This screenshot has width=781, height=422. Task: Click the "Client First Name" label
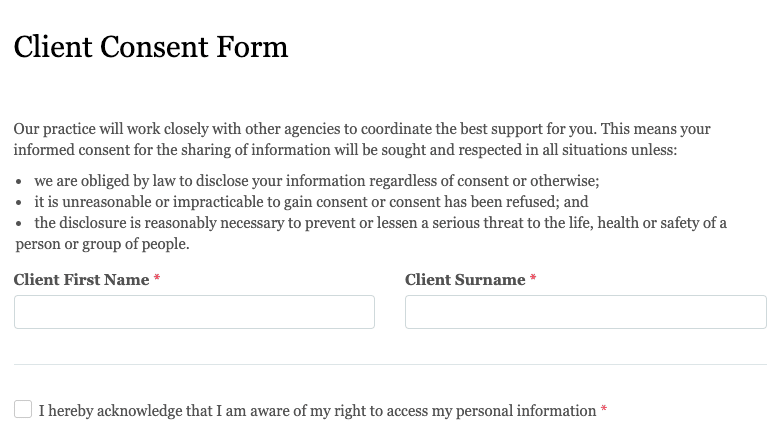pos(81,280)
